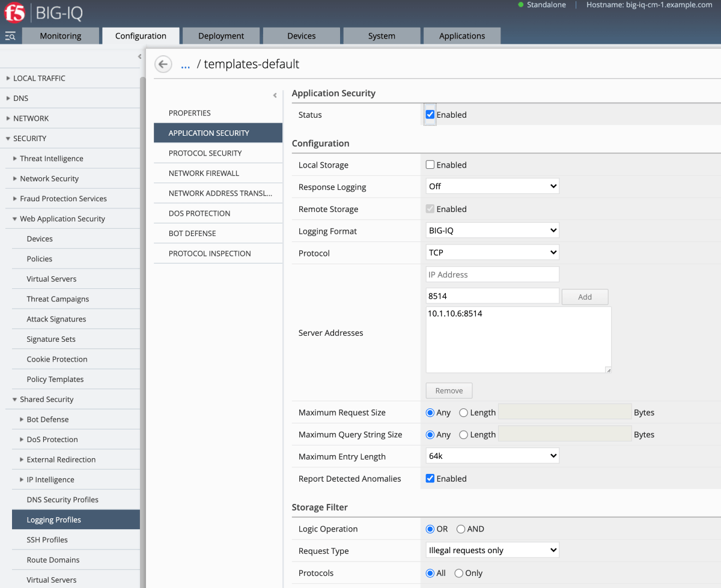Collapse Web Application Security node
The width and height of the screenshot is (721, 588).
pyautogui.click(x=15, y=219)
